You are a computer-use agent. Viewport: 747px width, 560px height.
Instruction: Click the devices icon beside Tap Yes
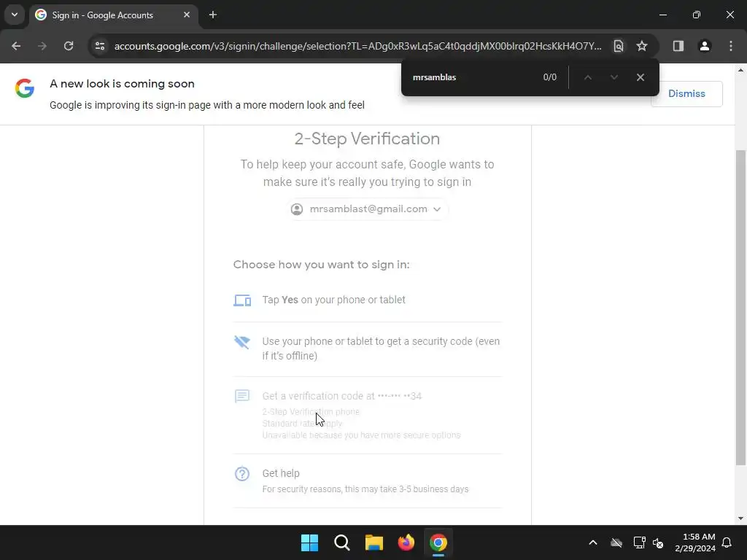click(242, 300)
